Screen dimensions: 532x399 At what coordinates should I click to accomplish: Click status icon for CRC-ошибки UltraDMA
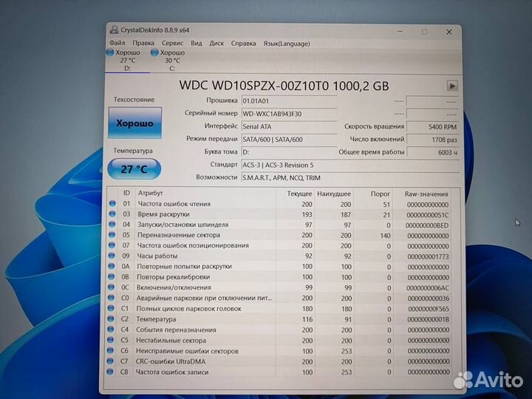(x=110, y=361)
